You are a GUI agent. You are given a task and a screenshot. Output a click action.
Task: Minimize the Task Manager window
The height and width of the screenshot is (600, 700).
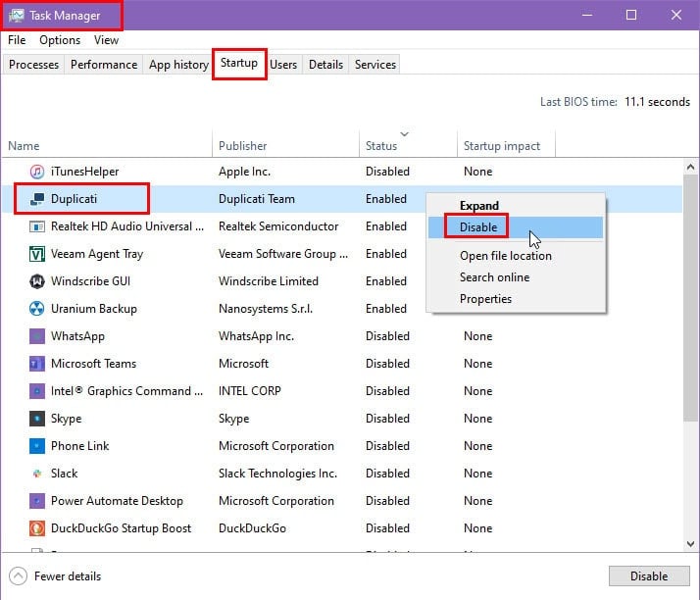pos(587,15)
